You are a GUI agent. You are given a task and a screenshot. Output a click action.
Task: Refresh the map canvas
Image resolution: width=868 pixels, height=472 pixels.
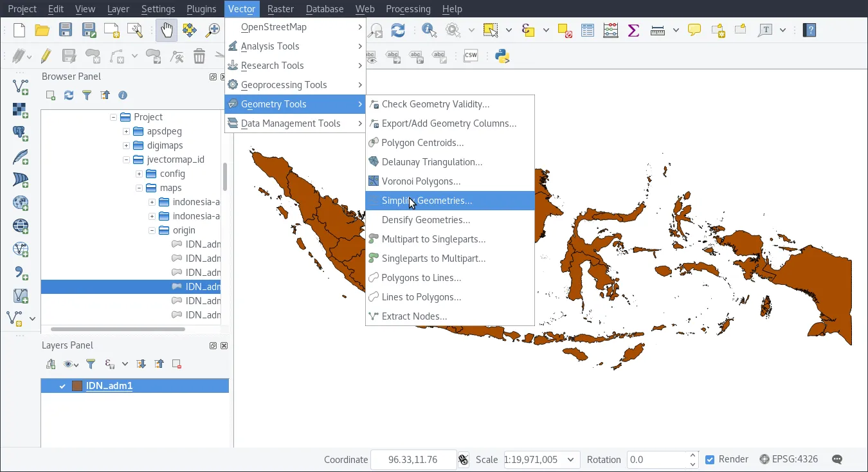point(397,30)
